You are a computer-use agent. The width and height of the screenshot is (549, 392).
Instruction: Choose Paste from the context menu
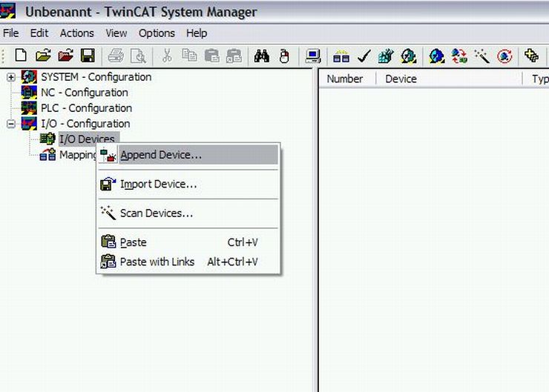(188, 242)
